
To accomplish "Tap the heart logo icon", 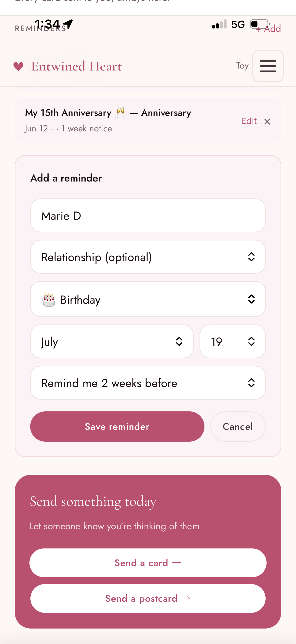I will click(18, 67).
